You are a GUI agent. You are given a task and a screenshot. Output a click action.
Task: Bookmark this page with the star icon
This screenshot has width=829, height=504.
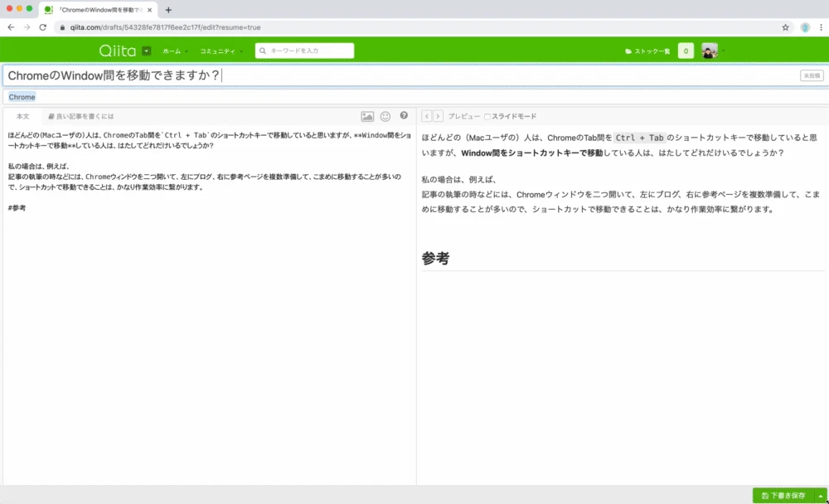pyautogui.click(x=786, y=27)
